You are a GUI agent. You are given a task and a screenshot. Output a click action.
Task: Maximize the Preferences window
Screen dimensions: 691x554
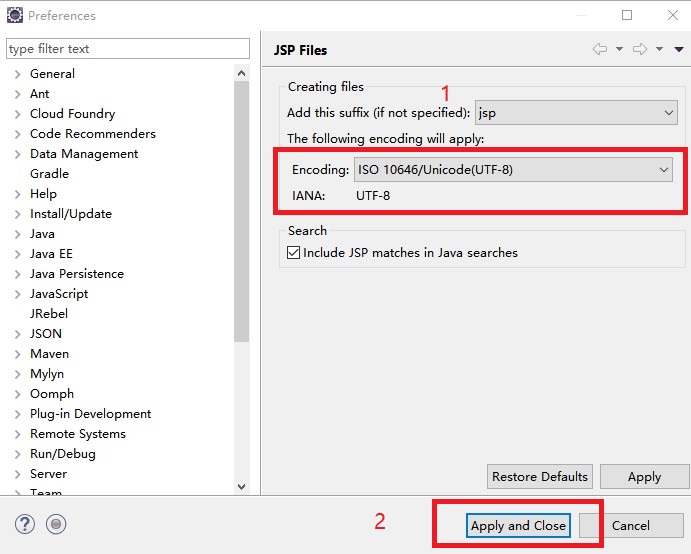pyautogui.click(x=627, y=15)
